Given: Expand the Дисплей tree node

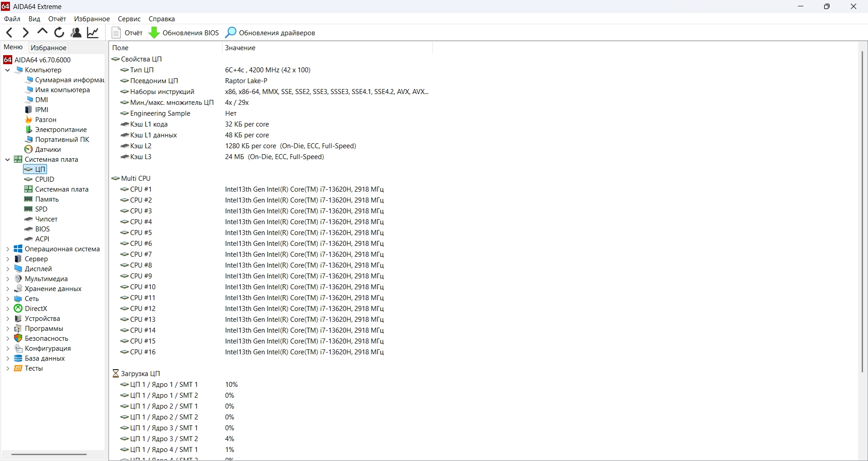Looking at the screenshot, I should (8, 269).
